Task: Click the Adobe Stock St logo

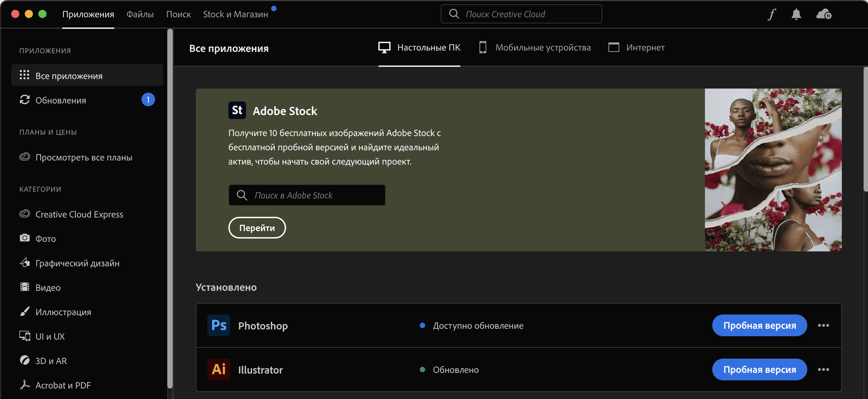Action: coord(237,110)
